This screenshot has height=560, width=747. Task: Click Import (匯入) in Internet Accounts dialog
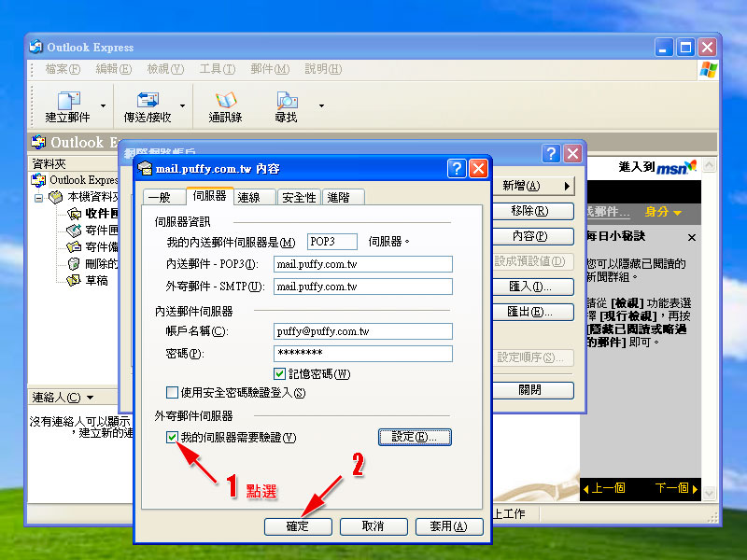click(x=532, y=287)
